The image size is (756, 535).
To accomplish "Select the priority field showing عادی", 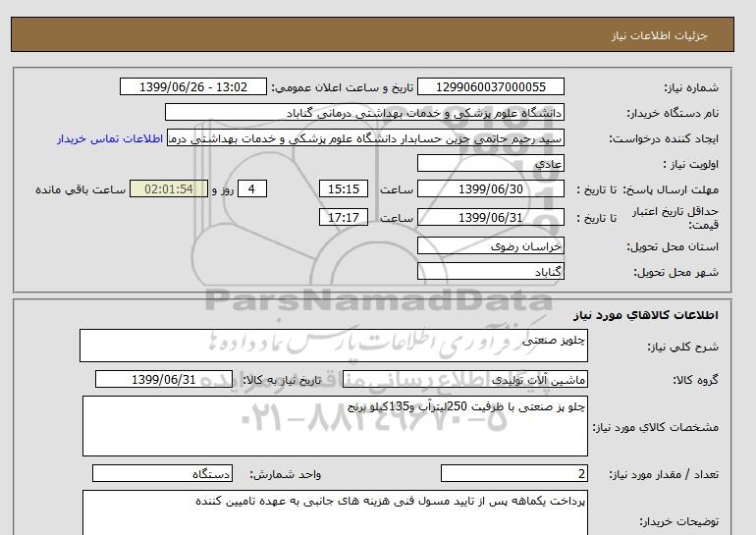I will [490, 163].
